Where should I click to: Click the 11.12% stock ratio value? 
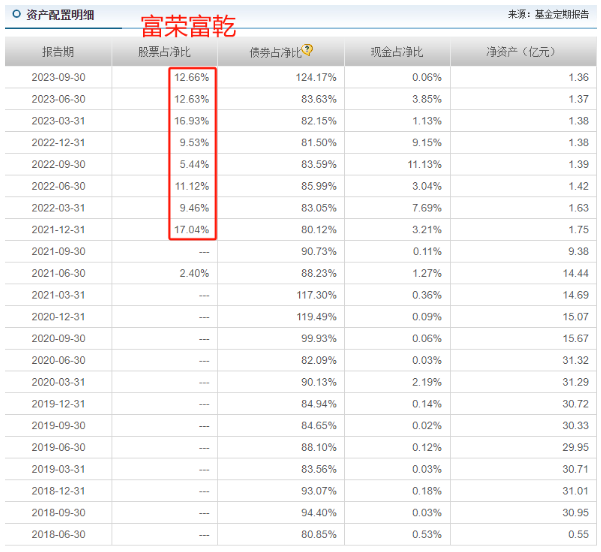[192, 186]
